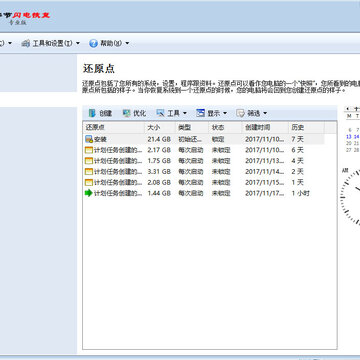Select the 安装 restore point name
The height and width of the screenshot is (360, 360).
(x=100, y=139)
